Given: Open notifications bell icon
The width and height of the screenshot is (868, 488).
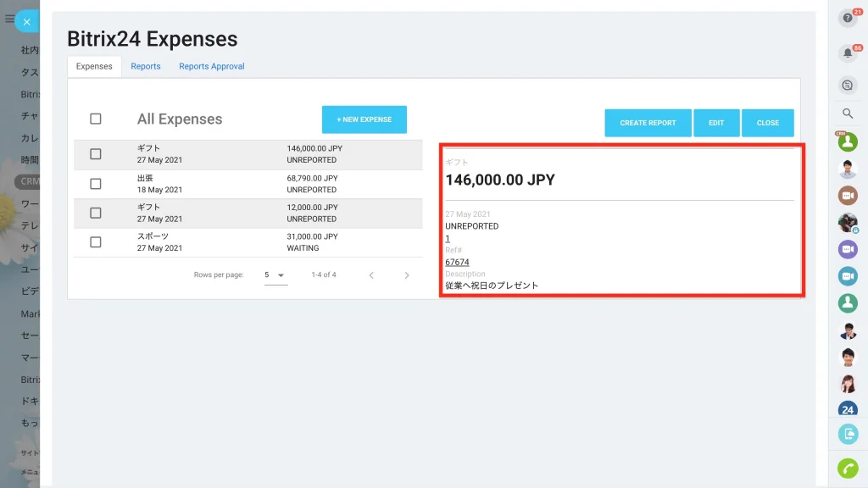Looking at the screenshot, I should click(x=848, y=53).
